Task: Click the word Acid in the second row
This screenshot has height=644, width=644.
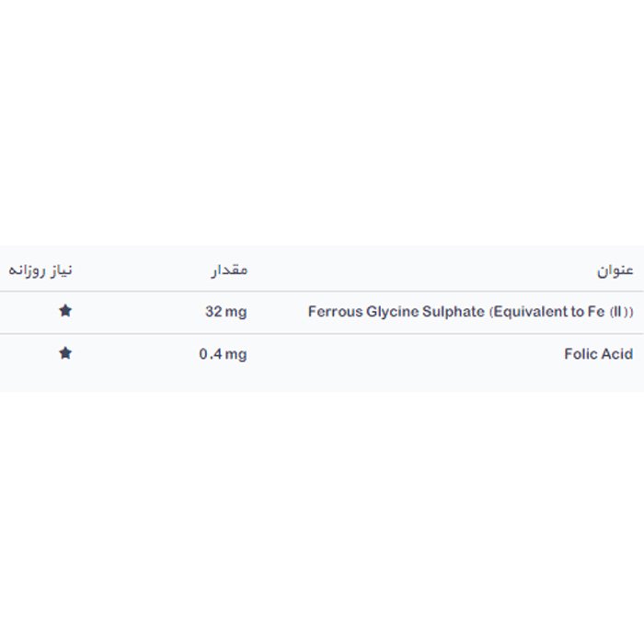Action: tap(615, 354)
